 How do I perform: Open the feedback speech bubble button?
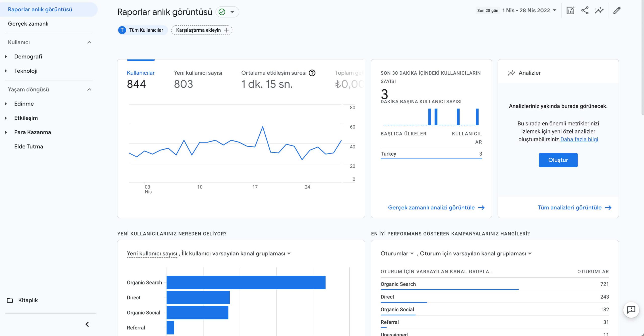(x=631, y=310)
